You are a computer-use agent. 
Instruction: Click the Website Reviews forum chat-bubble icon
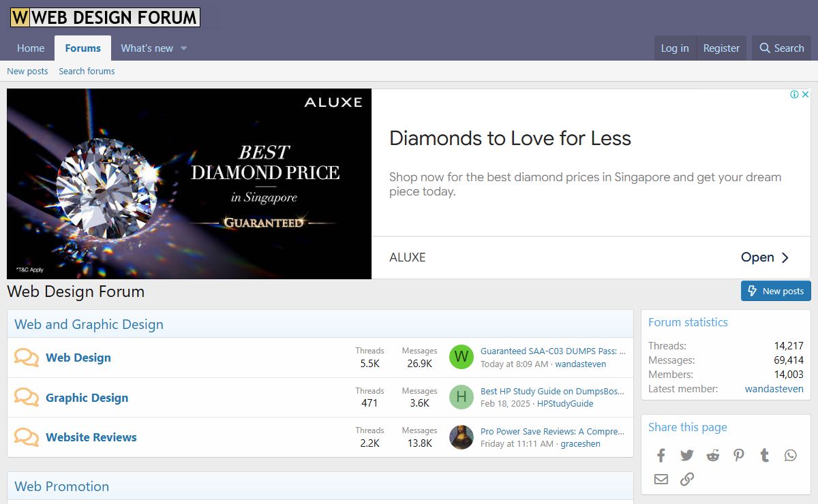pos(27,437)
